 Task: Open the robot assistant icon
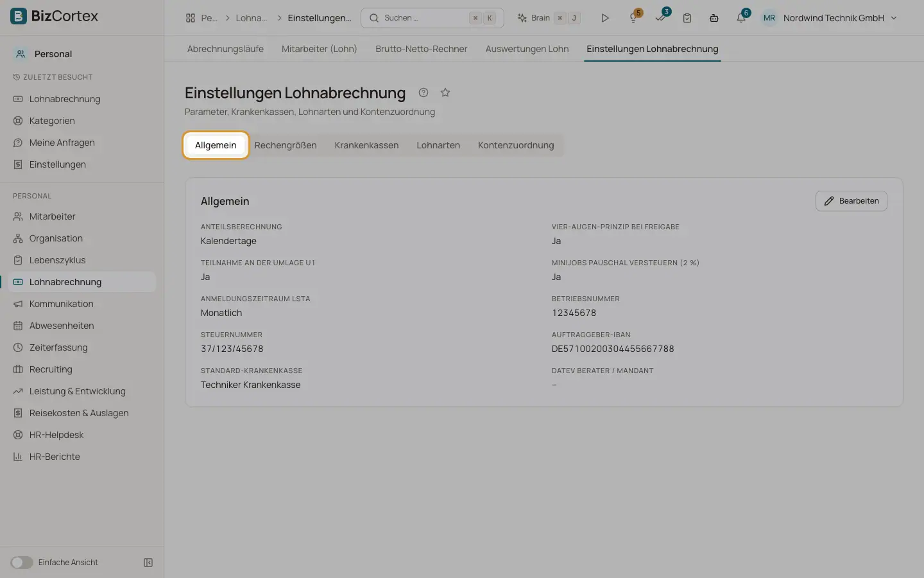pos(714,18)
